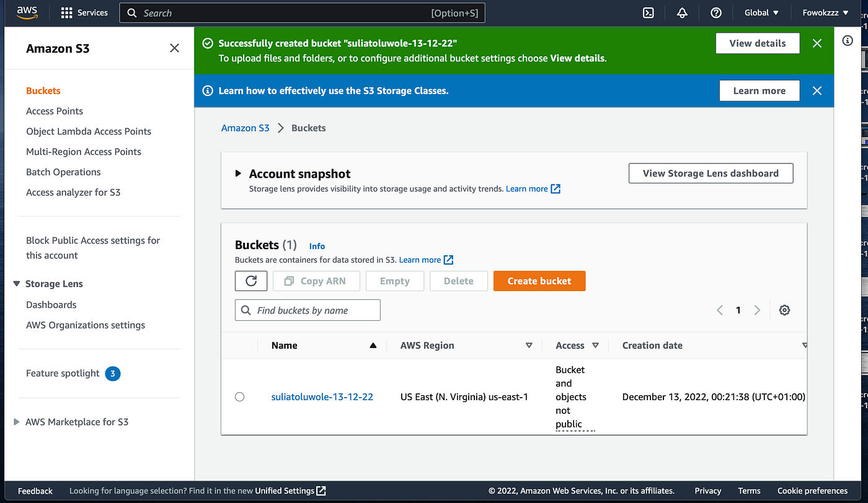868x503 pixels.
Task: Open Access Points in sidebar
Action: tap(55, 111)
